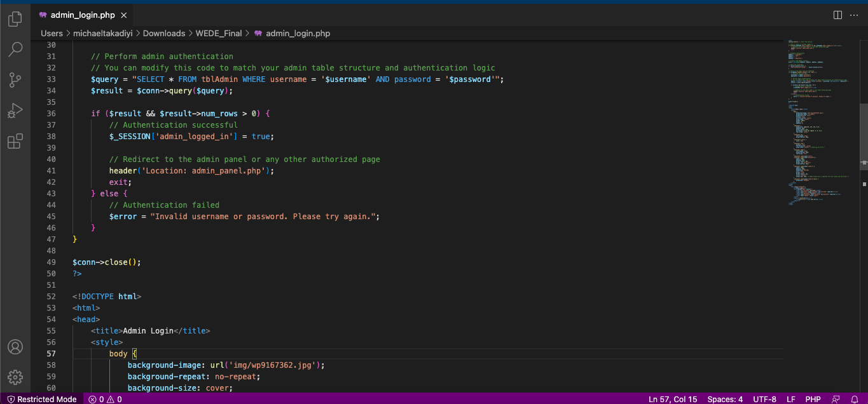Click the <title>Admin Login</title> line

tap(150, 331)
